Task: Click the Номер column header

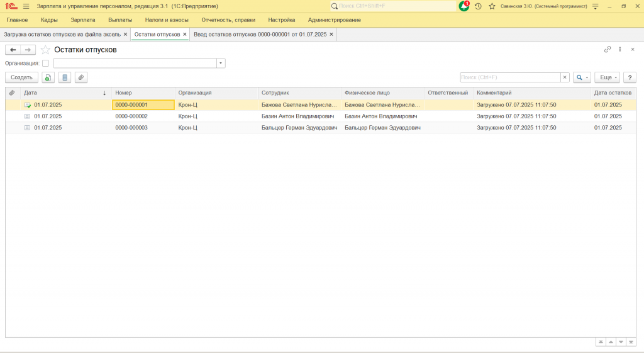Action: click(x=143, y=93)
